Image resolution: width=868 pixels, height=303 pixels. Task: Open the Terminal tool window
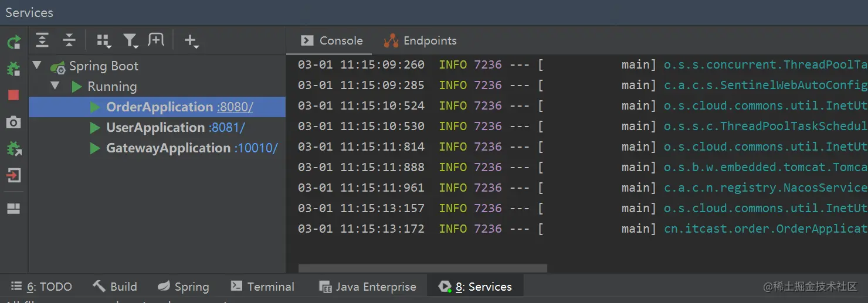[x=262, y=287]
